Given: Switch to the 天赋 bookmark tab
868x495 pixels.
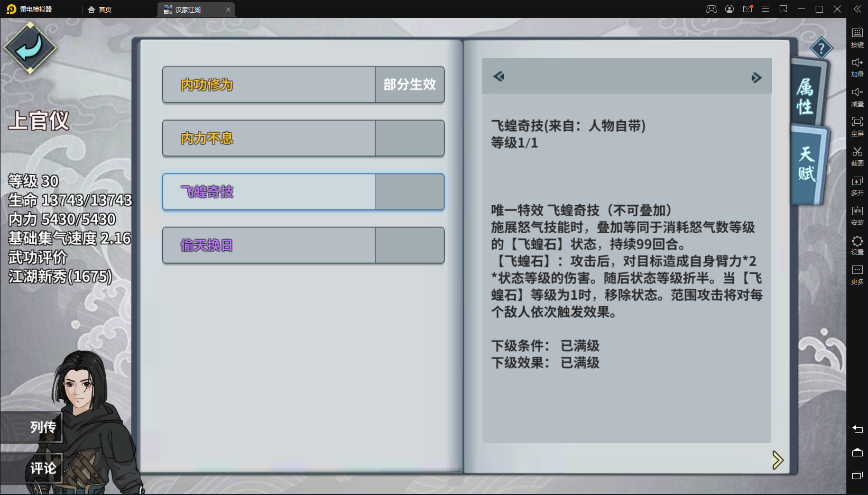Looking at the screenshot, I should point(807,165).
